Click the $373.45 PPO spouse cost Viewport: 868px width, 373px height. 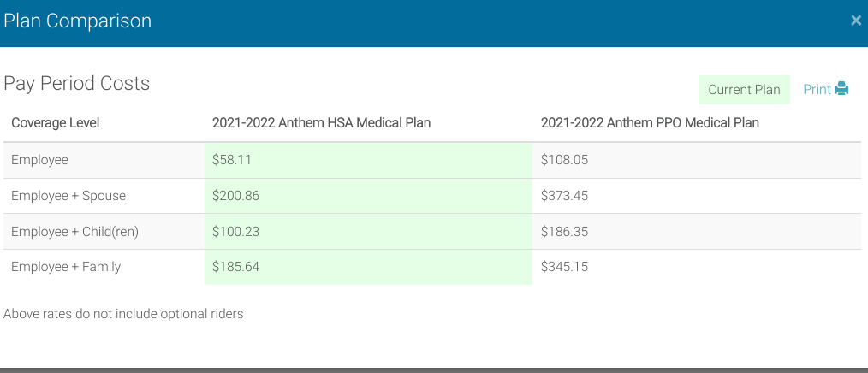click(564, 196)
